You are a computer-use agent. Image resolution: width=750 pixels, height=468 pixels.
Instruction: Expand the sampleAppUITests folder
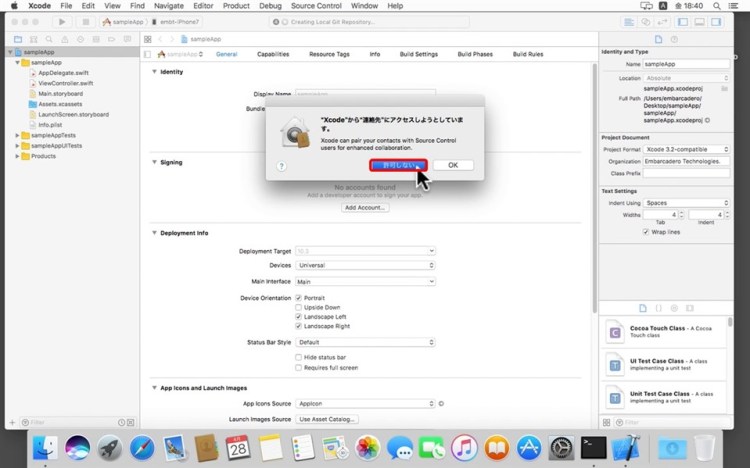pyautogui.click(x=17, y=146)
